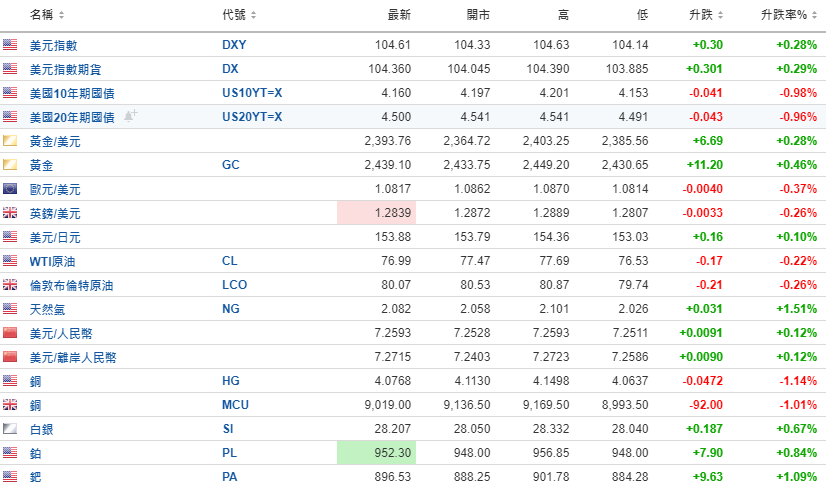Click green highlighted 952.30 price cell
The width and height of the screenshot is (826, 485).
coord(376,453)
